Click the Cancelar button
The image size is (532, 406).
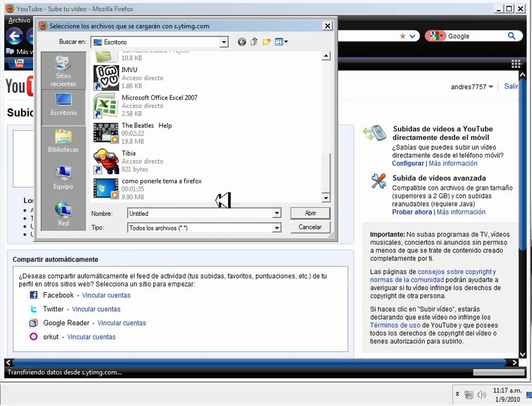[x=310, y=227]
